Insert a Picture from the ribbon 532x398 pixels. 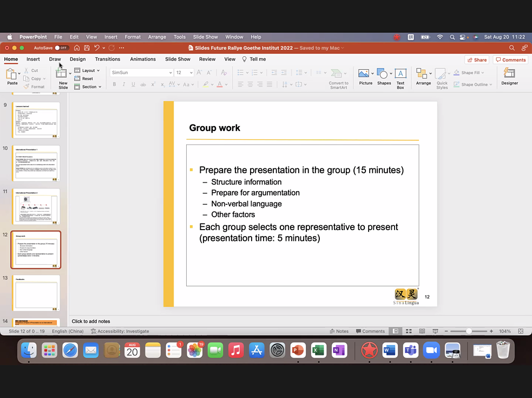coord(365,74)
